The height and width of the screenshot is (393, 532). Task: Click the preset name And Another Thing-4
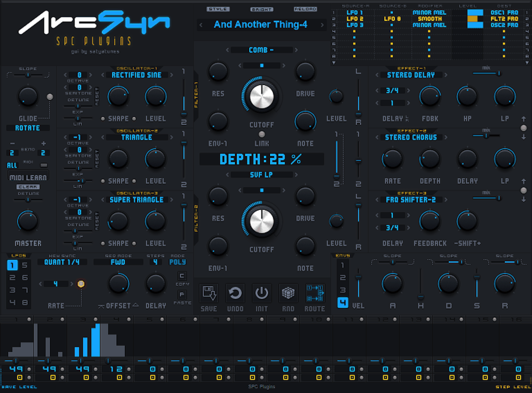click(261, 25)
